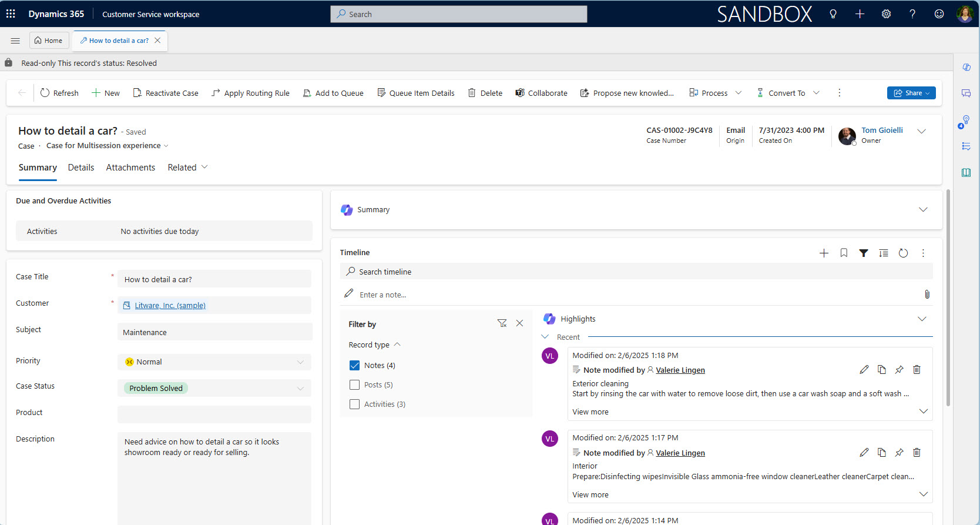Uncheck the Notes record type filter
980x525 pixels.
tap(354, 366)
